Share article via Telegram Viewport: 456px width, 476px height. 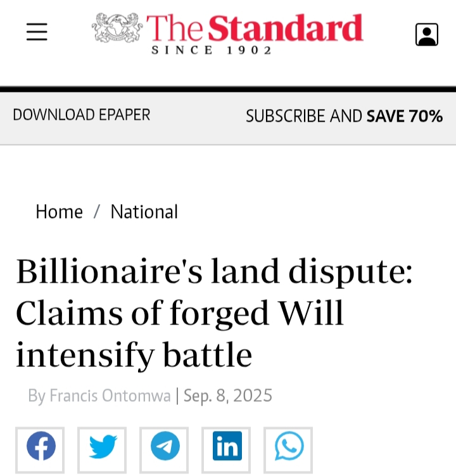point(165,446)
